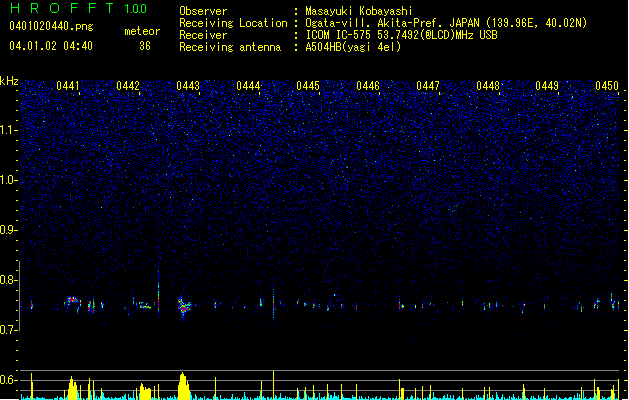
Task: Click the 0442 time marker
Action: tap(128, 86)
